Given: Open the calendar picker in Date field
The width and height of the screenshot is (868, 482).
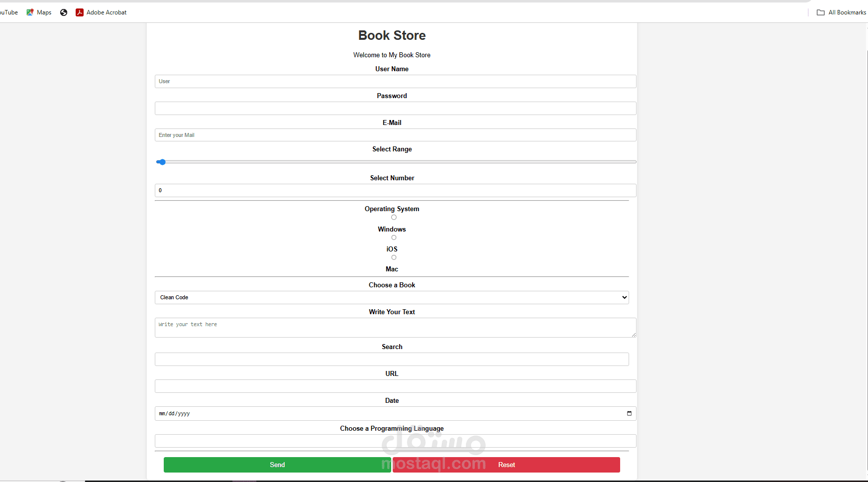Looking at the screenshot, I should 629,413.
